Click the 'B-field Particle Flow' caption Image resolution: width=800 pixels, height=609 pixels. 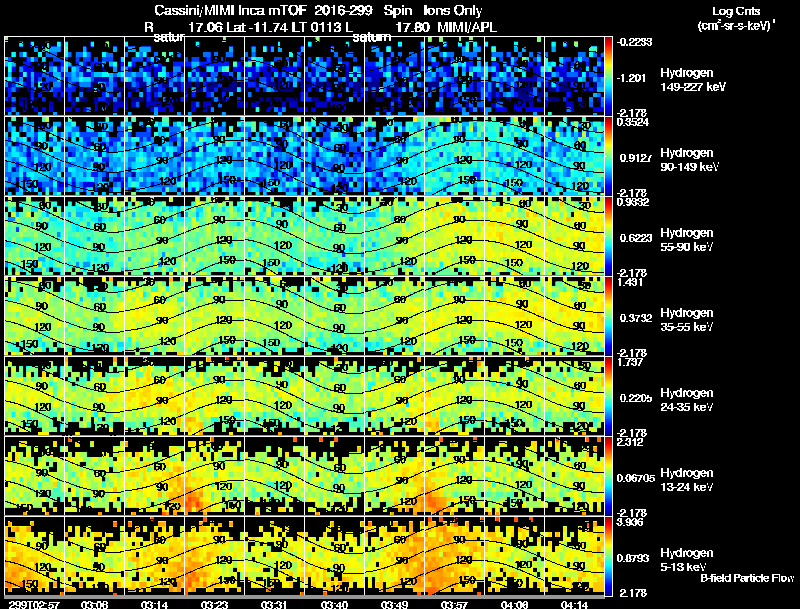click(747, 578)
